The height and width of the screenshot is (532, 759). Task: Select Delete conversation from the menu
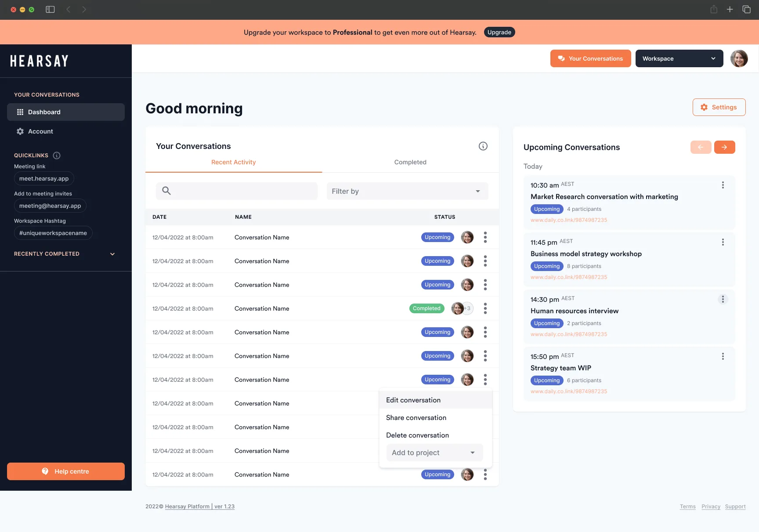(x=435, y=435)
